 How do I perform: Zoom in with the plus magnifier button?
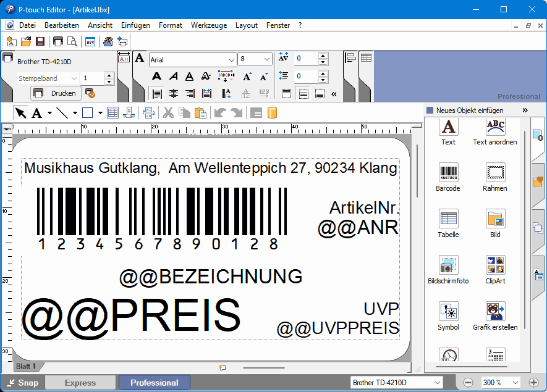[x=534, y=383]
